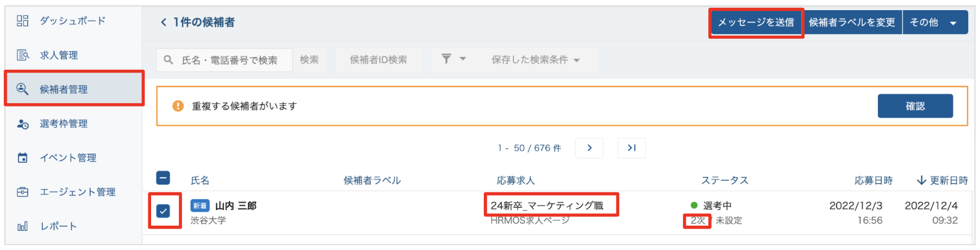Click the job management (求人管理) icon
Image resolution: width=980 pixels, height=250 pixels.
pos(23,55)
